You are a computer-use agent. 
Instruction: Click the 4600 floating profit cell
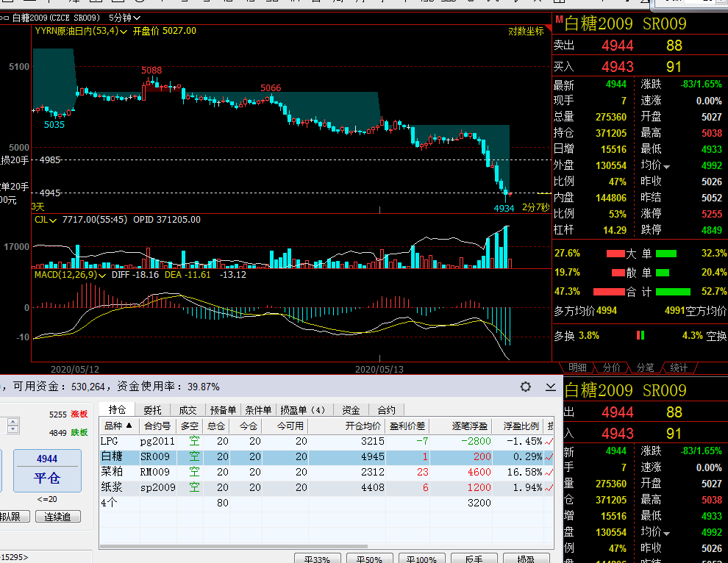pyautogui.click(x=479, y=473)
